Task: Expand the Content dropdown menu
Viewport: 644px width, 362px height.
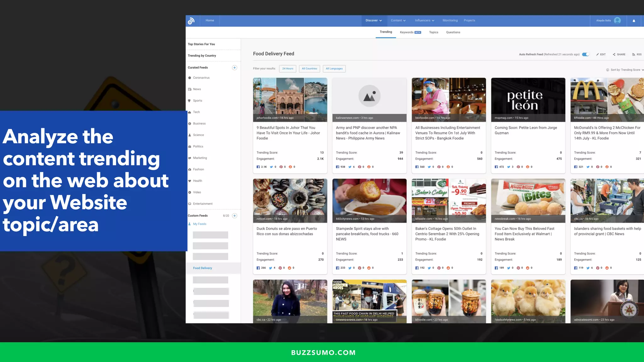Action: 398,20
